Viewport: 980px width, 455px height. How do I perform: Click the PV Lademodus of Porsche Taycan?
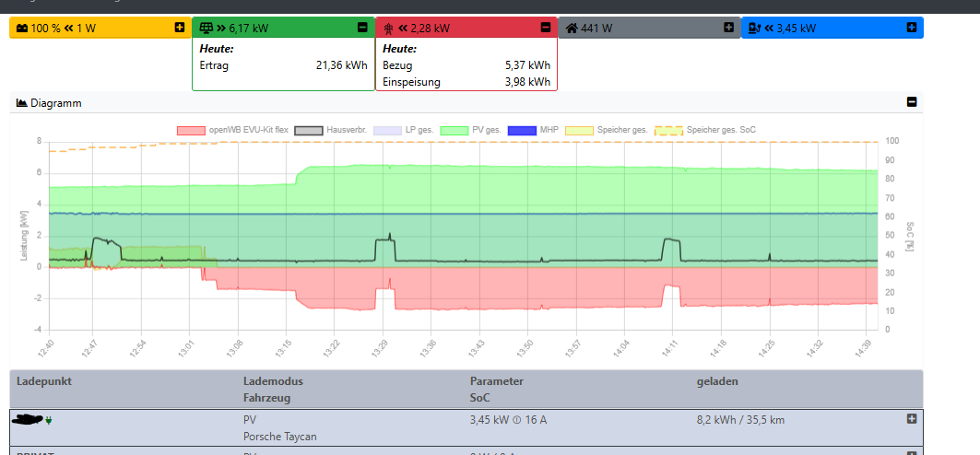tap(250, 419)
